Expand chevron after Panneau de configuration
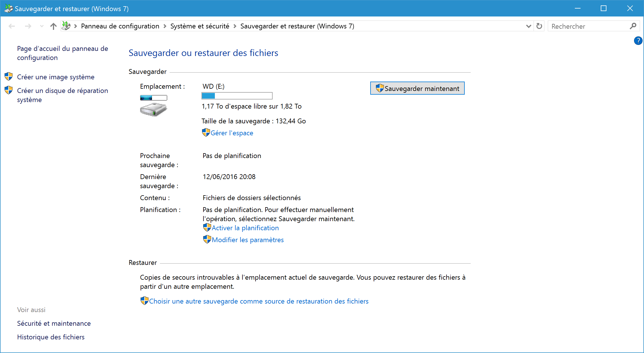This screenshot has width=644, height=353. point(165,26)
